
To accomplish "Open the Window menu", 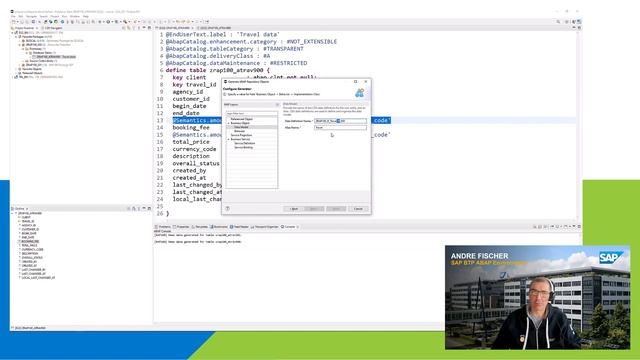I will click(75, 16).
